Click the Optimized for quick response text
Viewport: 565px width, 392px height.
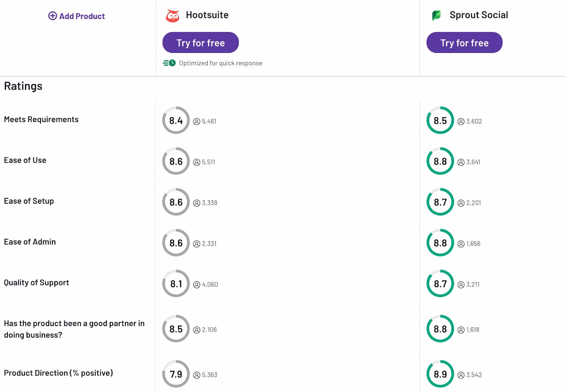click(x=220, y=63)
